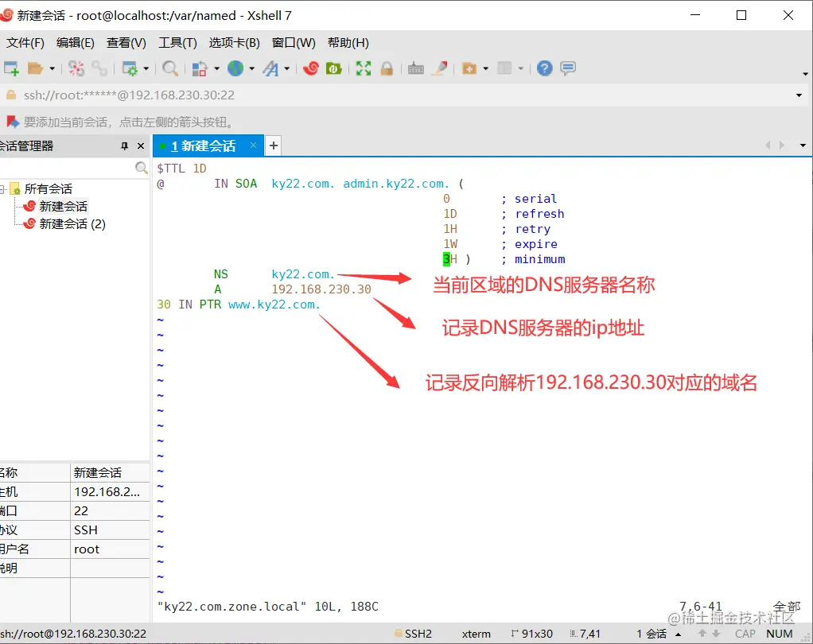This screenshot has width=813, height=644.
Task: Click the root username value cell
Action: [110, 549]
